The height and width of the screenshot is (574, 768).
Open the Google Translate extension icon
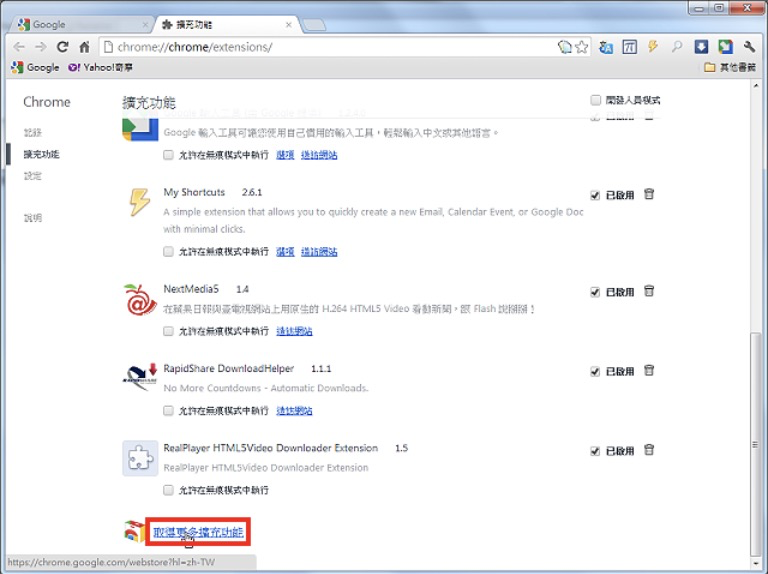coord(606,47)
